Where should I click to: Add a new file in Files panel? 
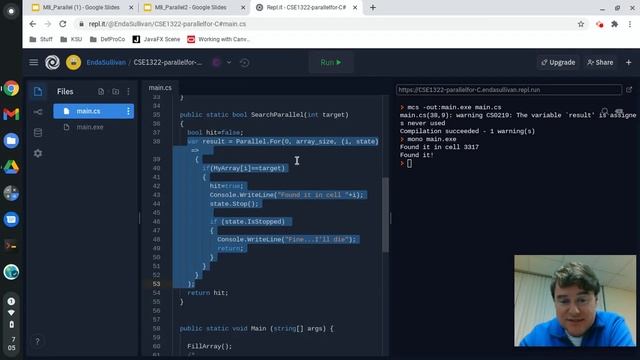101,91
